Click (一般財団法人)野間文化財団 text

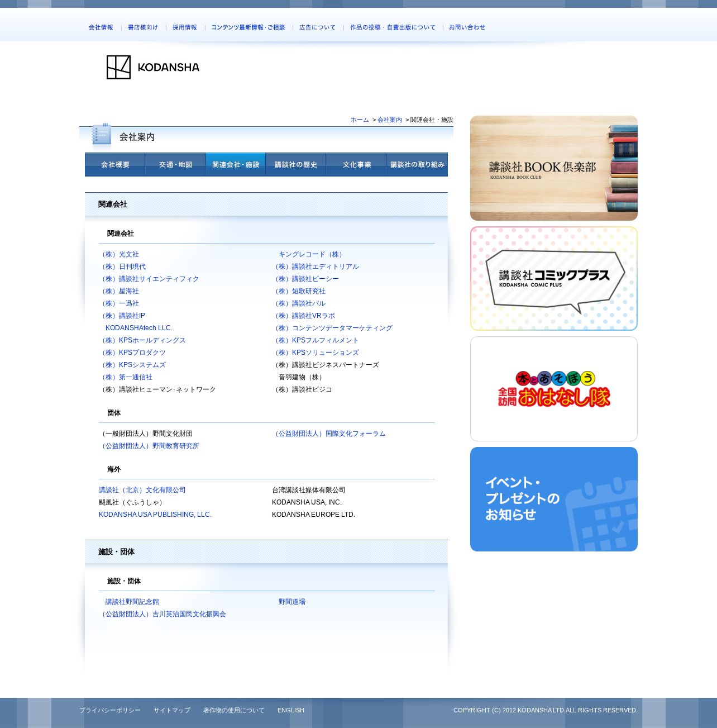point(146,434)
